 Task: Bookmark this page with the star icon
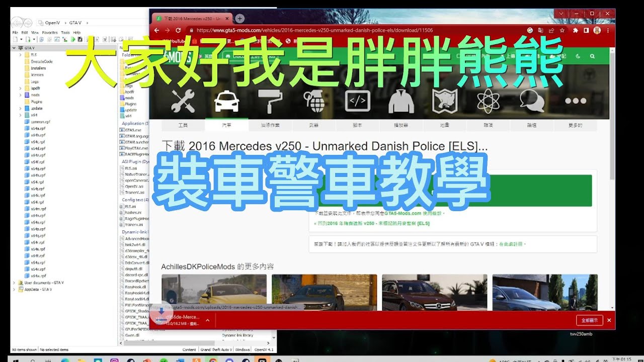point(561,30)
